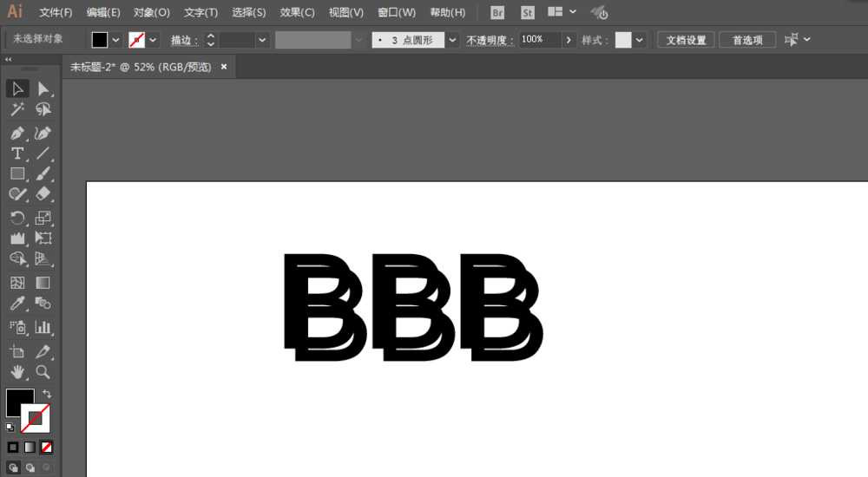Click the 文档设置 button
The width and height of the screenshot is (868, 477).
685,40
